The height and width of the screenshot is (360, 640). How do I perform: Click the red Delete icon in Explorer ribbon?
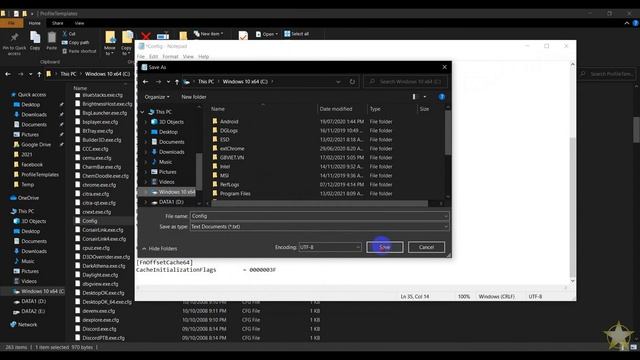coord(146,36)
